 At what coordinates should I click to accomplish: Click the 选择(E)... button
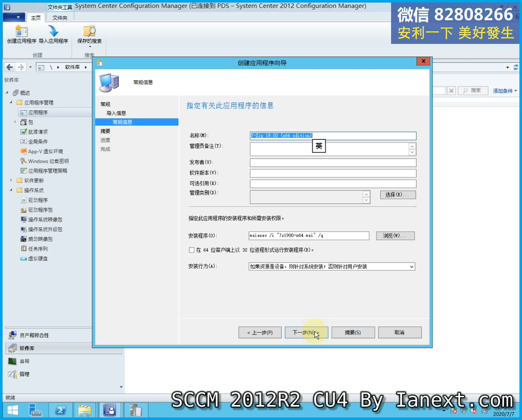[398, 195]
